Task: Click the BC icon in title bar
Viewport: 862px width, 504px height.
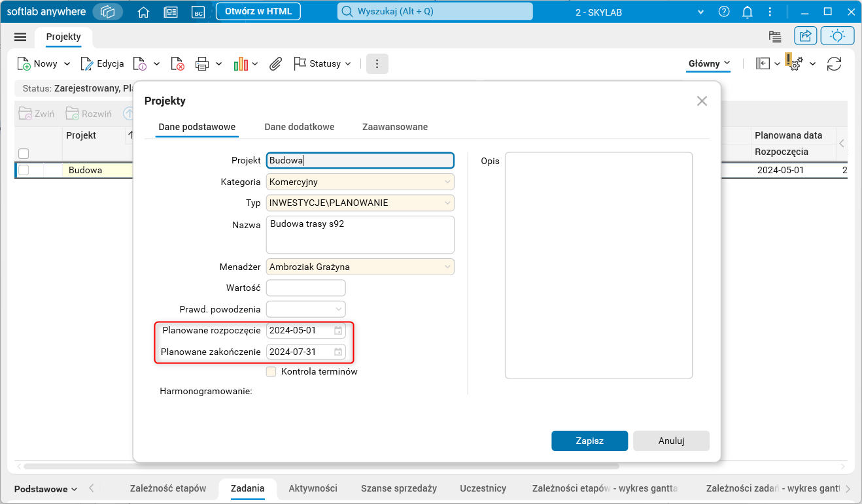Action: [198, 12]
